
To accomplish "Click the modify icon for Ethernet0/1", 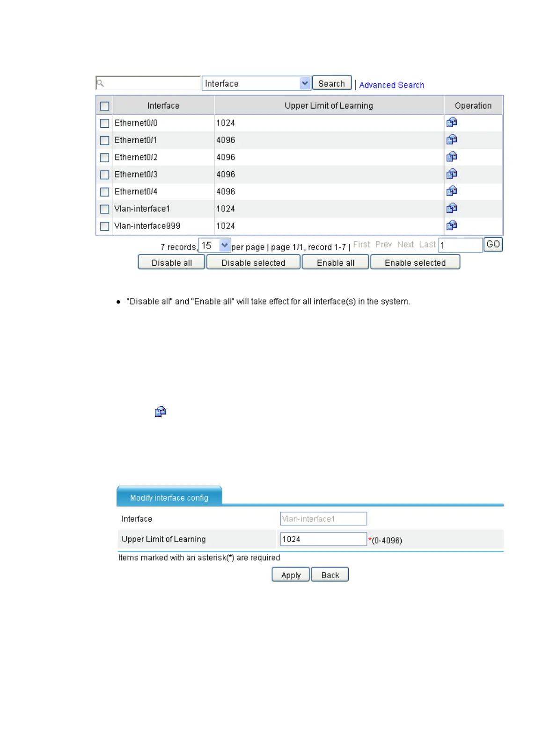I will click(x=452, y=140).
